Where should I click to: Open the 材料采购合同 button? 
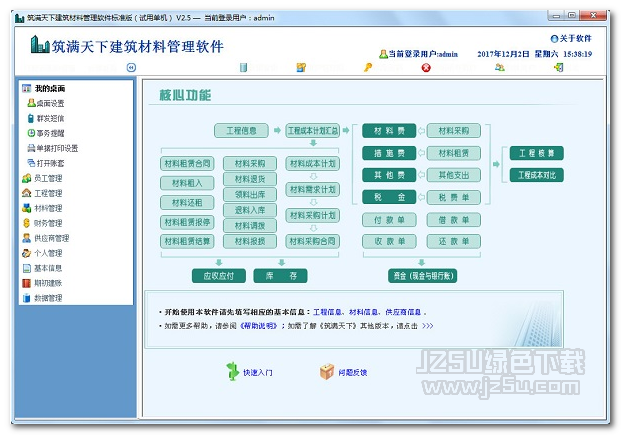click(312, 241)
